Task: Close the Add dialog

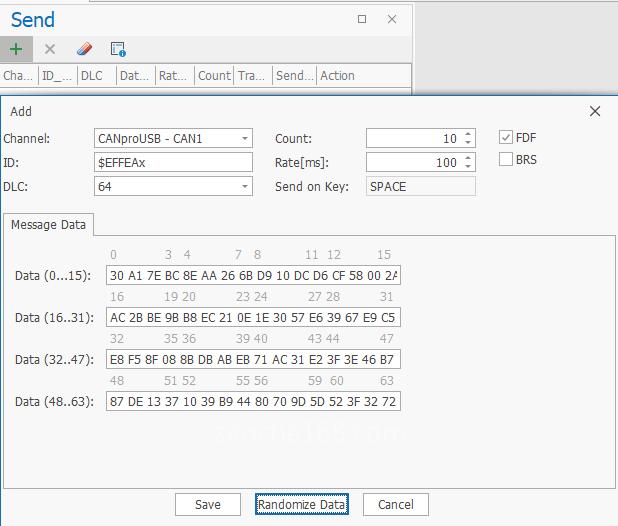Action: [x=595, y=112]
